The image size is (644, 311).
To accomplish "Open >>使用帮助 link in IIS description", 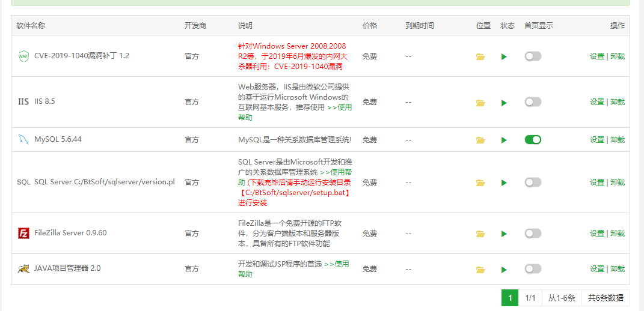I will [339, 107].
